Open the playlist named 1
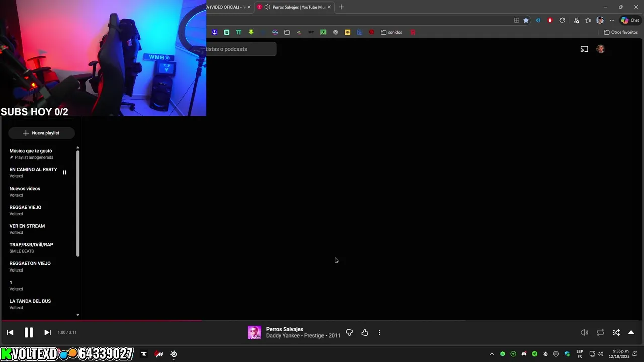Viewport: 644px width, 362px height. pyautogui.click(x=16, y=285)
